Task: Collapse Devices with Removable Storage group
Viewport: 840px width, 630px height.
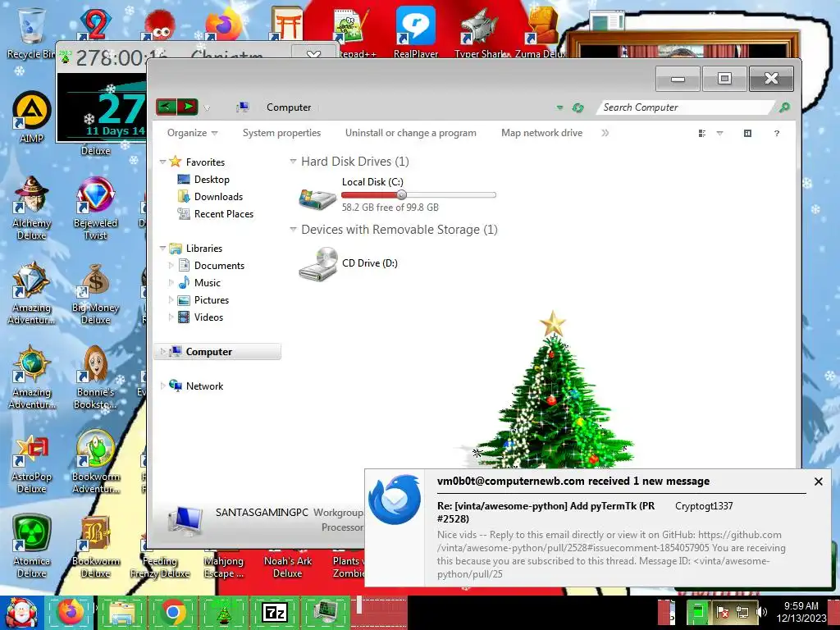Action: (293, 230)
